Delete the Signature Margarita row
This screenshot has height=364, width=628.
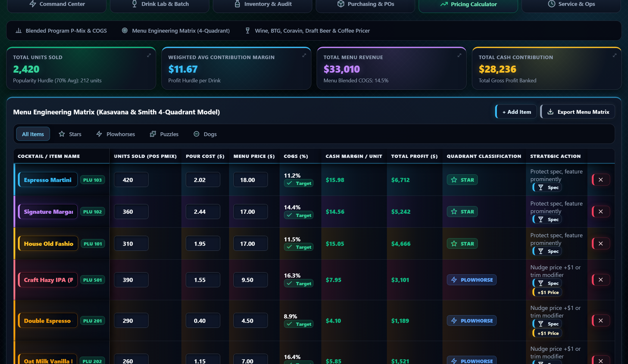tap(601, 211)
